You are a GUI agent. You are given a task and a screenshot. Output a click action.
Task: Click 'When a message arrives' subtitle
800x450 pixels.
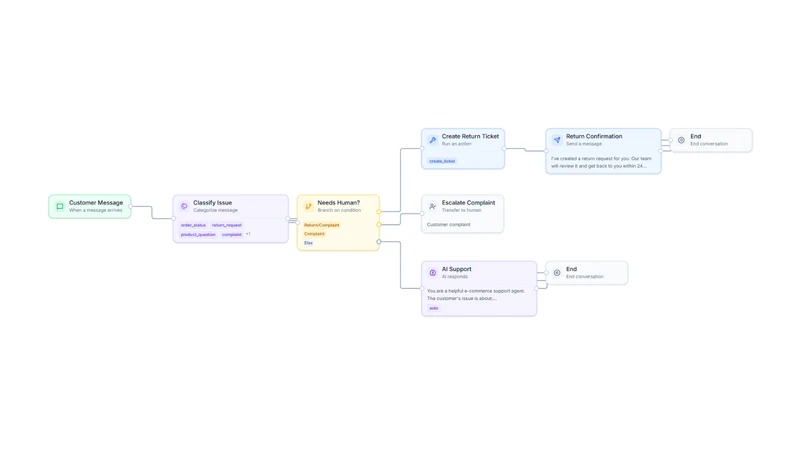[x=95, y=210]
